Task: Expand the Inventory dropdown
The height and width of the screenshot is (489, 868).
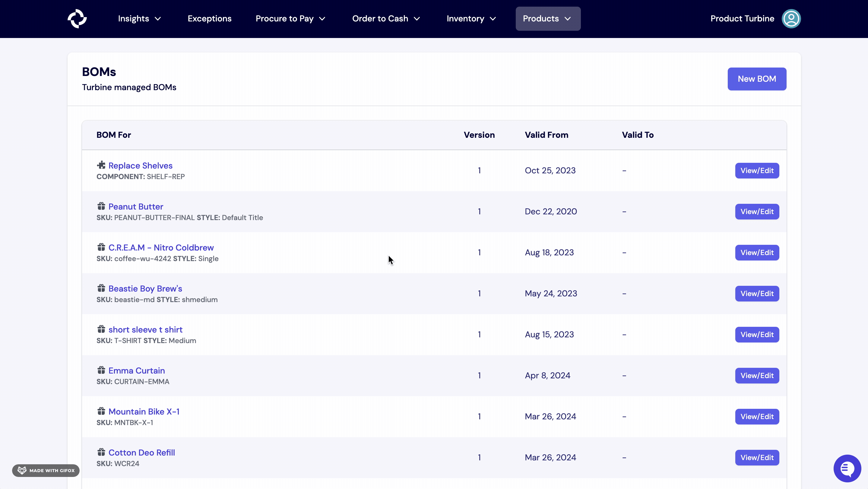Action: click(470, 18)
